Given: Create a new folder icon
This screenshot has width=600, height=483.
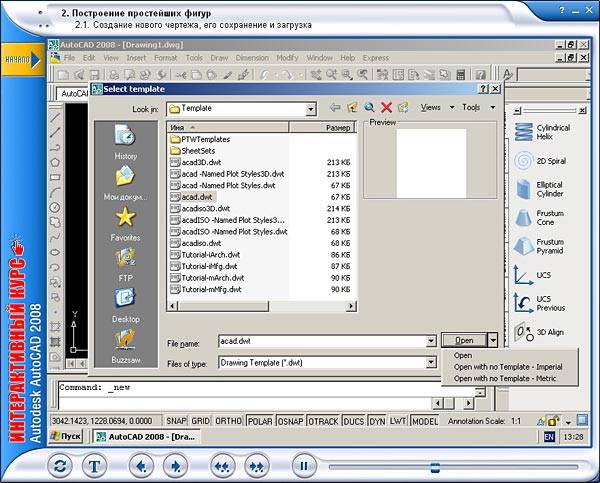Looking at the screenshot, I should tap(403, 108).
